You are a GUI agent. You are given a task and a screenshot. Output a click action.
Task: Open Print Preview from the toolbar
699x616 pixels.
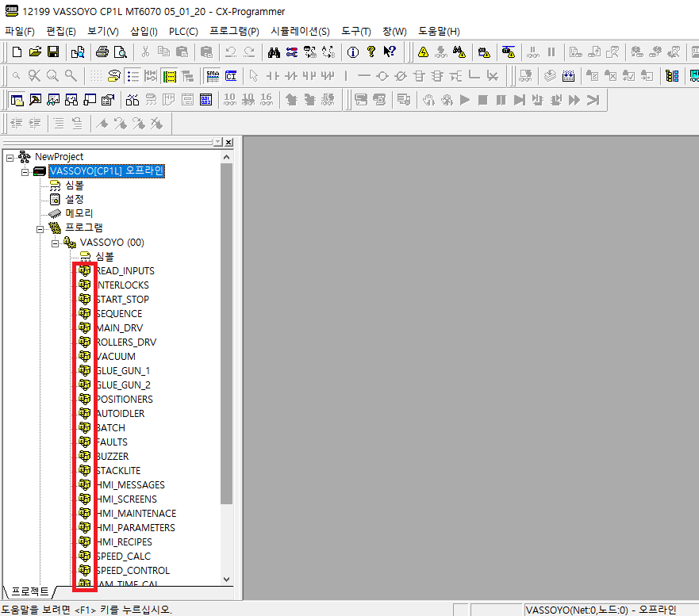pyautogui.click(x=121, y=52)
